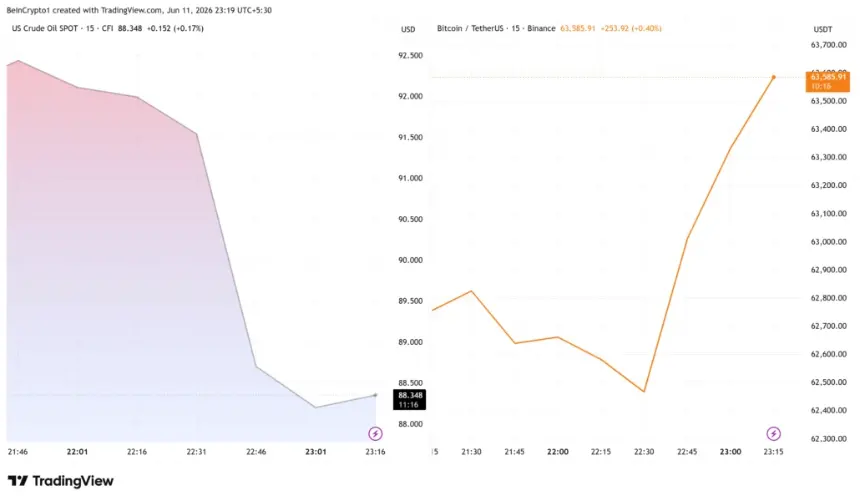Open the USDT currency axis label
This screenshot has height=501, width=860.
(823, 30)
